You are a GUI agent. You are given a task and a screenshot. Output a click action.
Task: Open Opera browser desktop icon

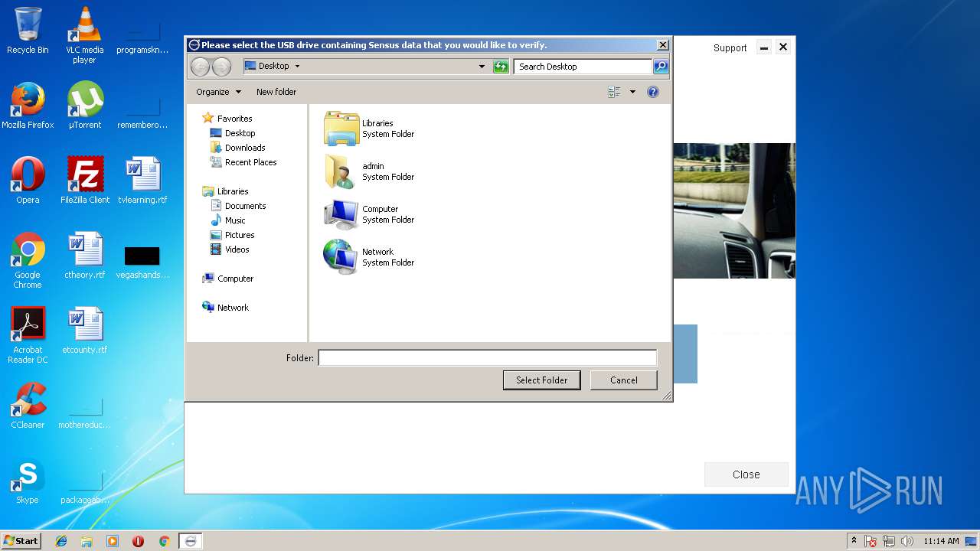[28, 181]
